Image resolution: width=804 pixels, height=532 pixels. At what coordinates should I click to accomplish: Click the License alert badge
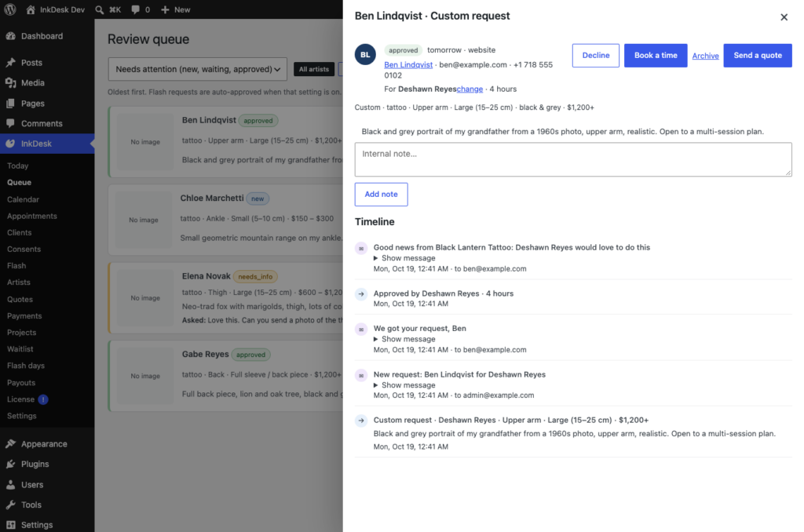[43, 399]
